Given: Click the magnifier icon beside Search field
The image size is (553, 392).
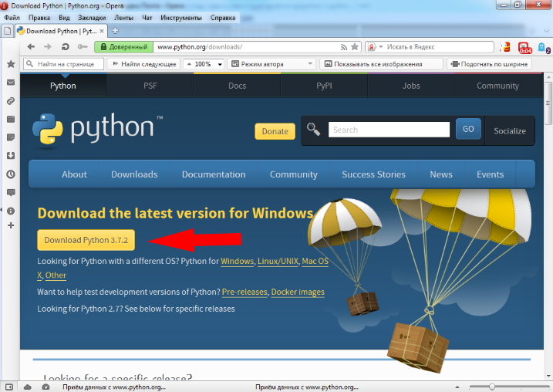Looking at the screenshot, I should [x=312, y=130].
